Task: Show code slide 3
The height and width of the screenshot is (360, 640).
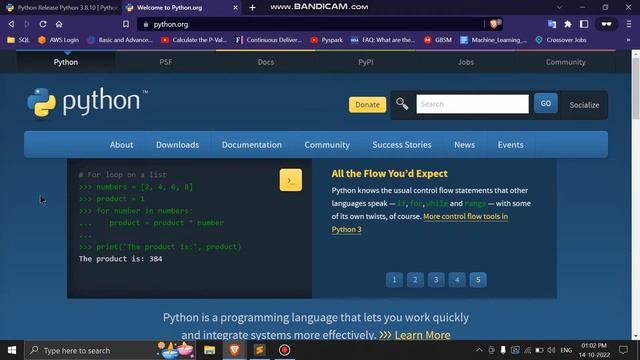Action: tap(436, 280)
